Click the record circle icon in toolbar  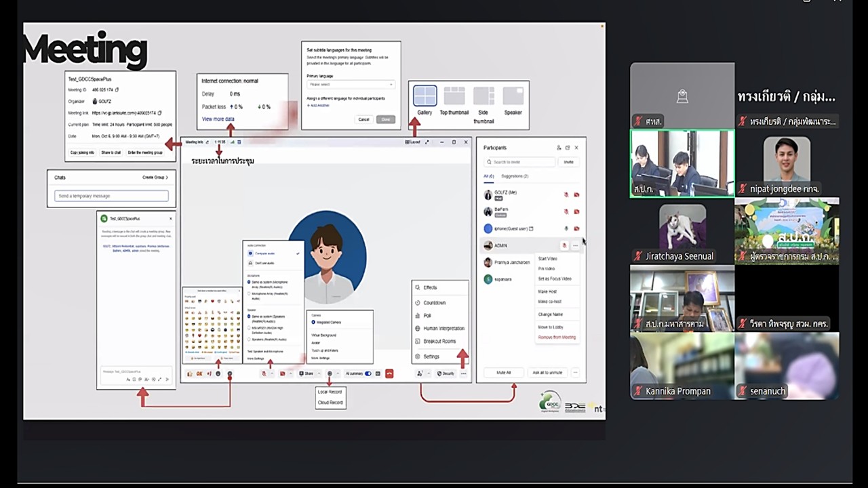(x=330, y=373)
